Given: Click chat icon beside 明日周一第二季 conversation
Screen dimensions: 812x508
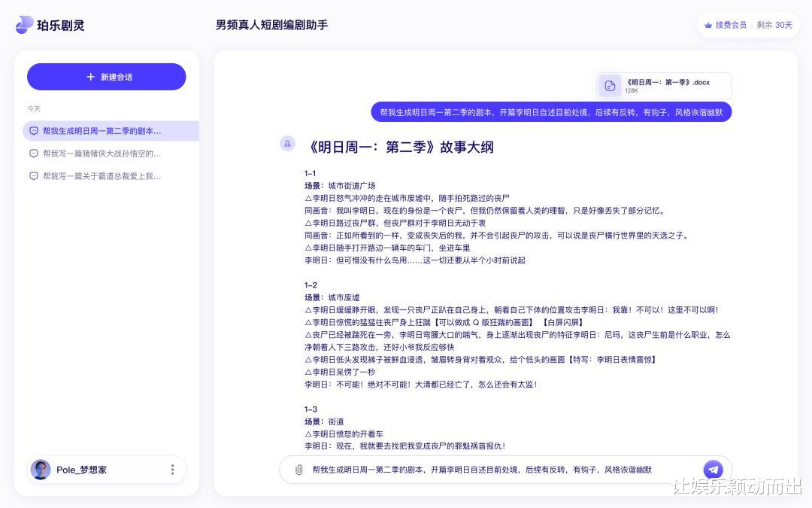Looking at the screenshot, I should [34, 131].
